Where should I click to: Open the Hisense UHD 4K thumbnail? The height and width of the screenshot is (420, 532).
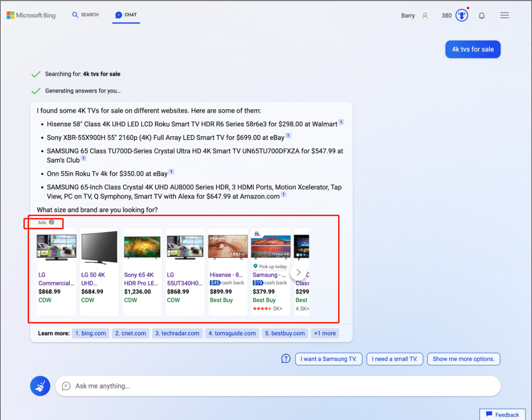[228, 247]
